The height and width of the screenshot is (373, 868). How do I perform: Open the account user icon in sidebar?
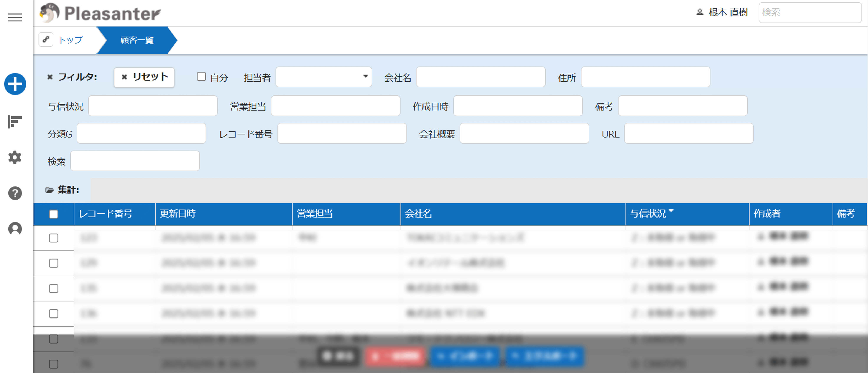15,229
